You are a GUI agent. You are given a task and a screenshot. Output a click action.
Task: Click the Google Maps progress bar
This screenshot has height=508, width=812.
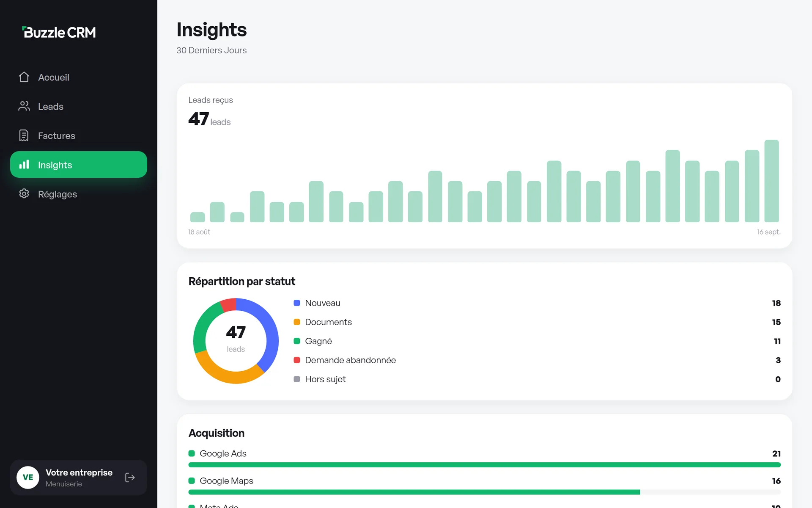[x=485, y=492]
